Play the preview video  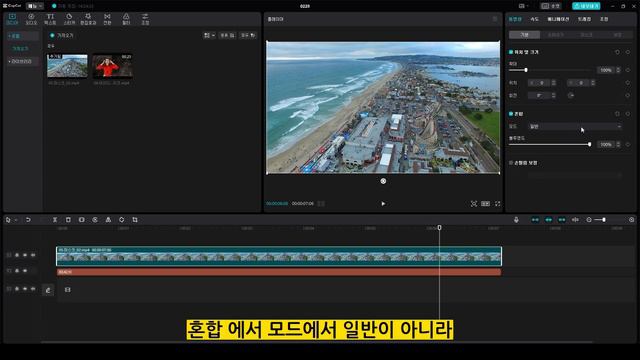click(383, 203)
